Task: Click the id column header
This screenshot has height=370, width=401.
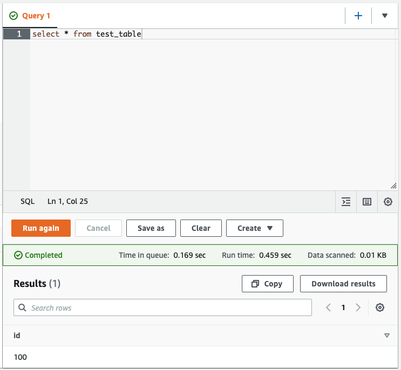Action: [x=17, y=335]
